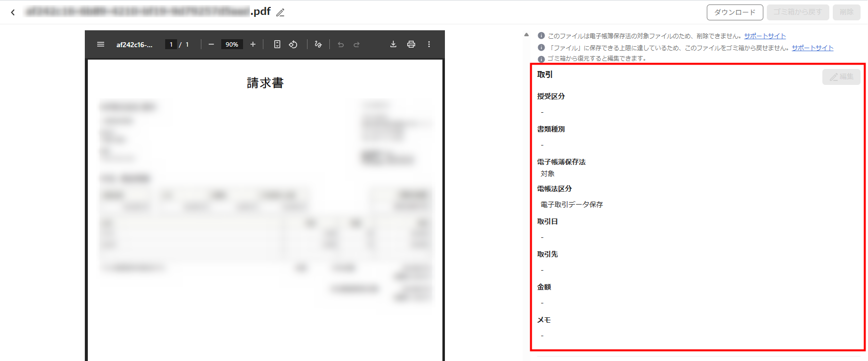Click the 請求書 title in document
Viewport: 868px width, 361px height.
[265, 83]
